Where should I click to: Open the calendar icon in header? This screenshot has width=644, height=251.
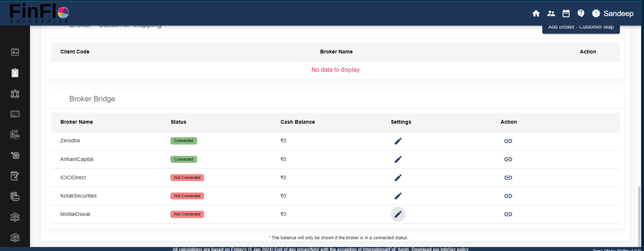[x=566, y=14]
